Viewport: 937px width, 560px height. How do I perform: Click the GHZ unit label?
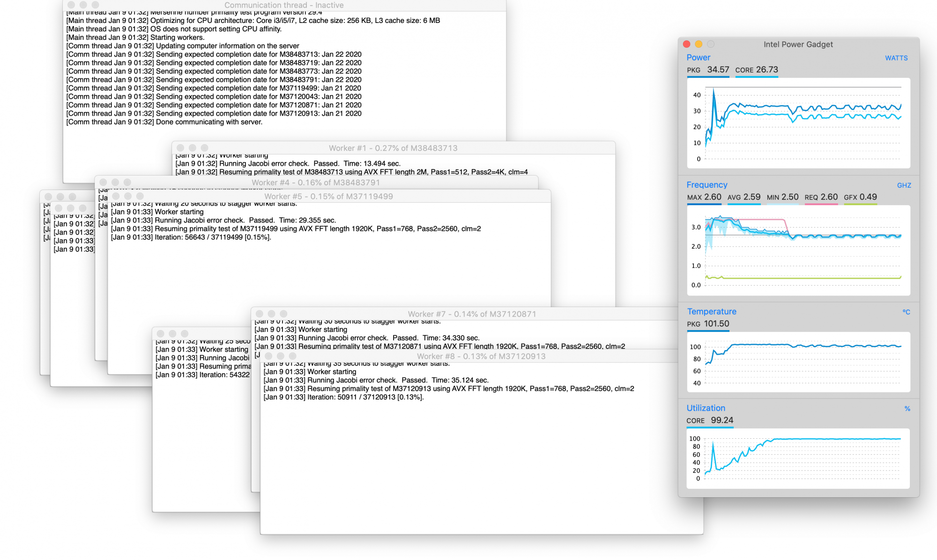pyautogui.click(x=904, y=185)
